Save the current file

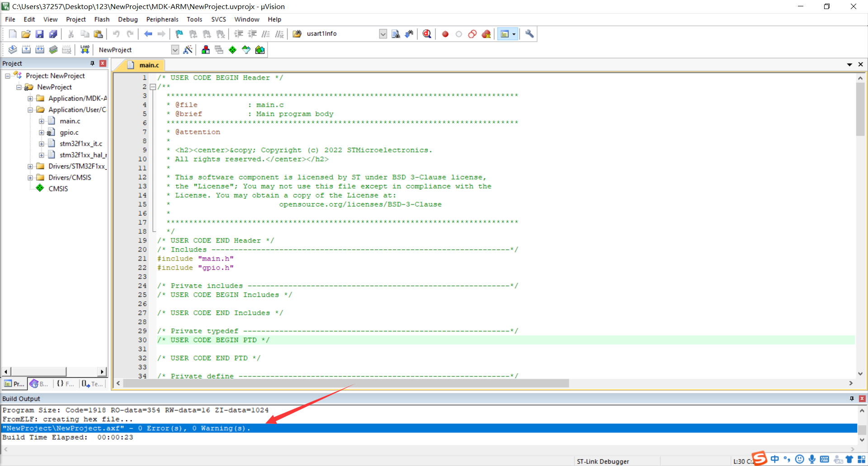pyautogui.click(x=39, y=34)
